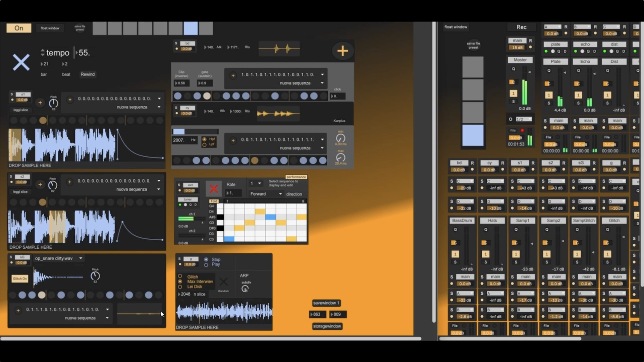This screenshot has height=362, width=644.
Task: Click the plus icon in the sG sequence box
Action: [x=18, y=310]
